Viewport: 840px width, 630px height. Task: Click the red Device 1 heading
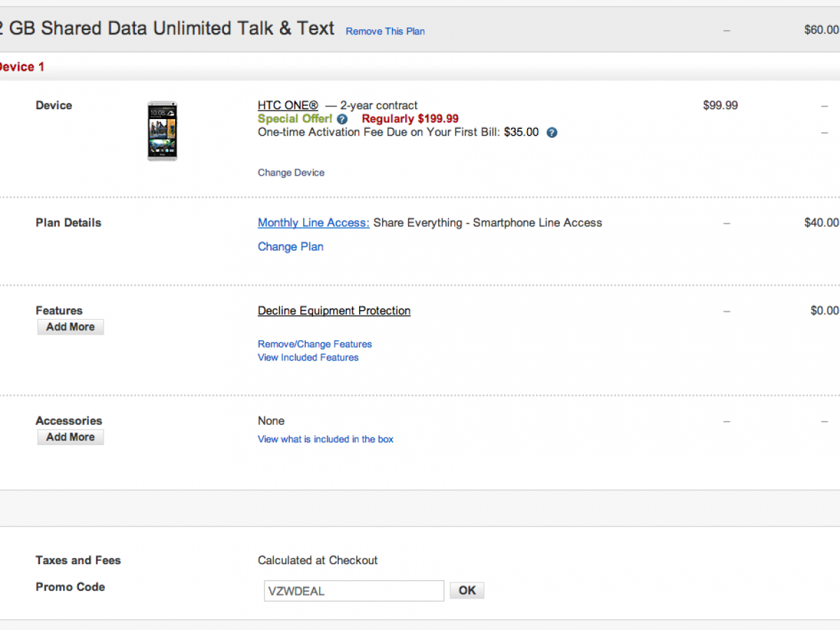coord(21,67)
